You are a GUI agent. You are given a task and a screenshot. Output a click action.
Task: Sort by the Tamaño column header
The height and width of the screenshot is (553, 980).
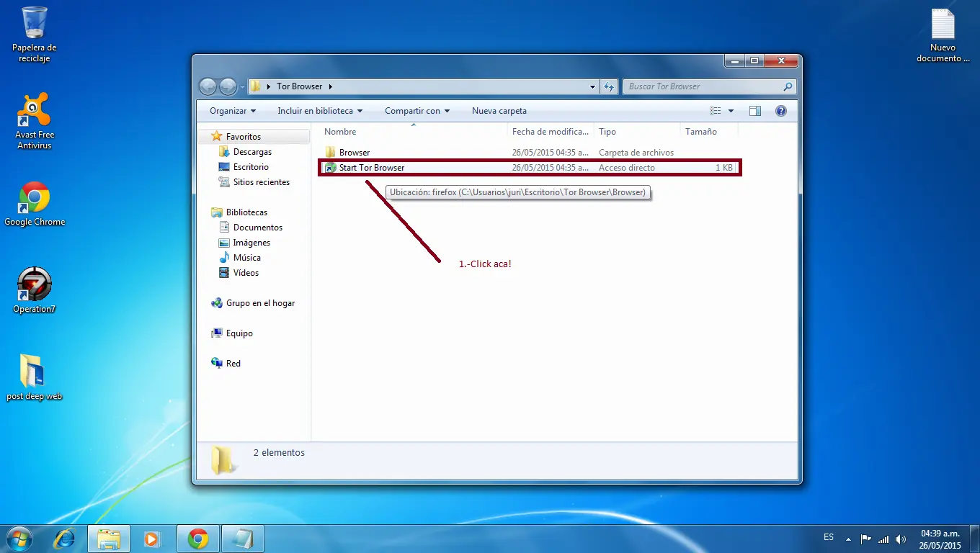[709, 132]
